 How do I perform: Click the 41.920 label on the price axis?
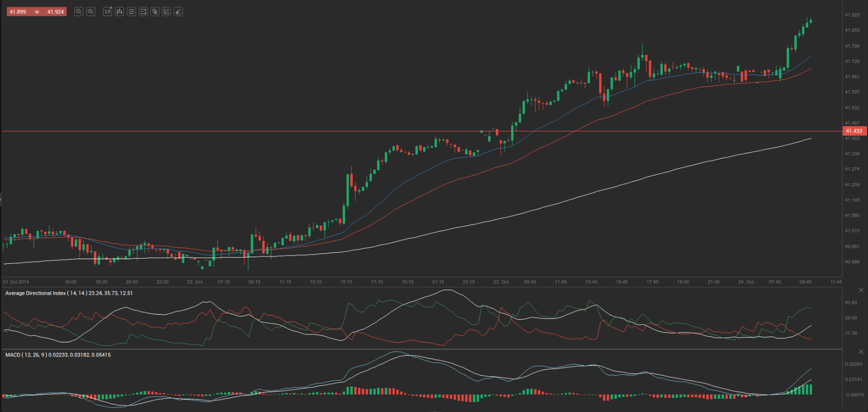852,15
